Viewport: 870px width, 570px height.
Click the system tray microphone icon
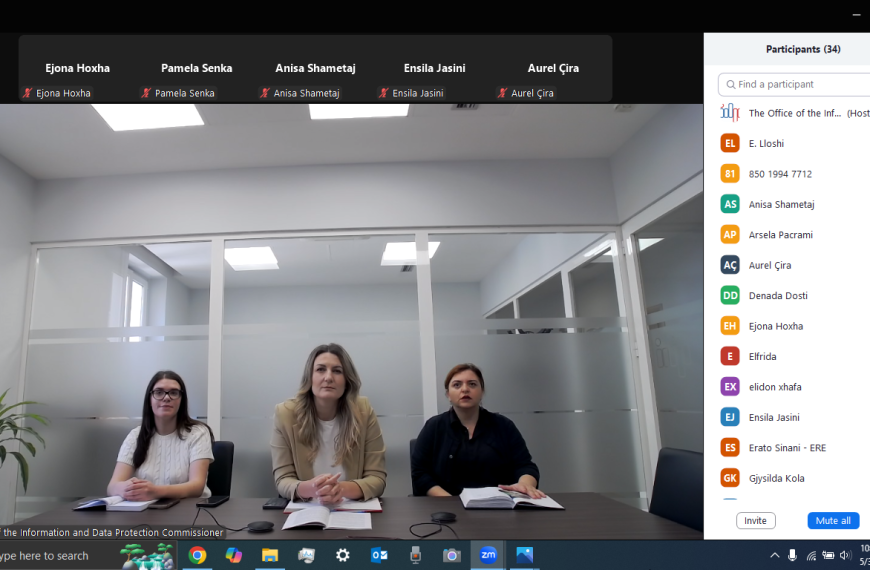pos(792,555)
